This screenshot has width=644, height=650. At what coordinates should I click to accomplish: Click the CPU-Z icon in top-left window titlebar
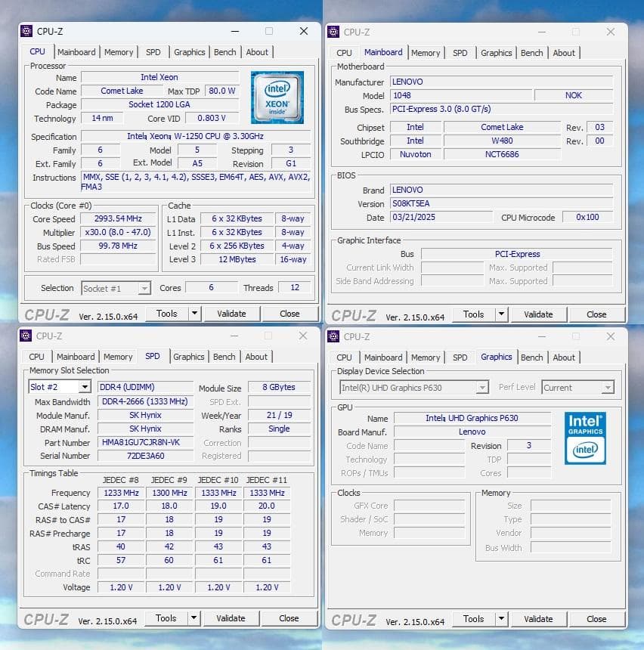pyautogui.click(x=25, y=31)
